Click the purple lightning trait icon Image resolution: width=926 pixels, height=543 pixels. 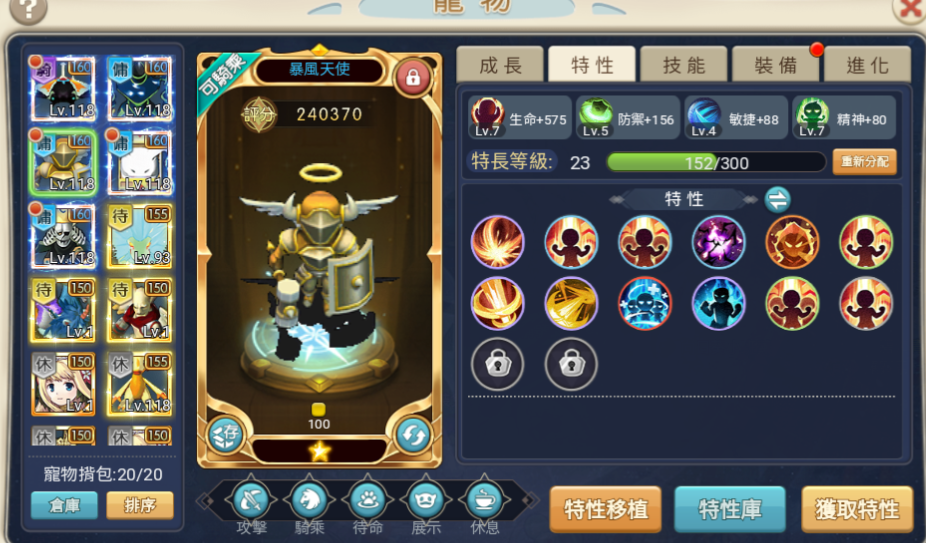pyautogui.click(x=718, y=242)
